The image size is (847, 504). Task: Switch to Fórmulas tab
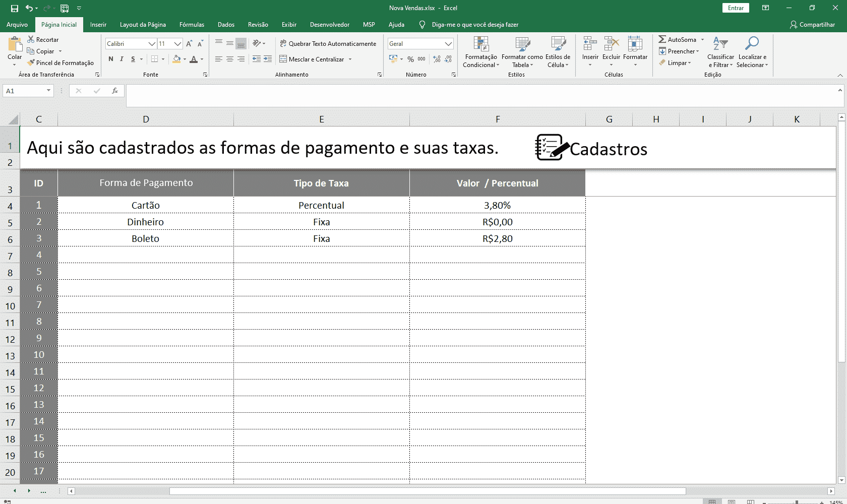pyautogui.click(x=192, y=24)
